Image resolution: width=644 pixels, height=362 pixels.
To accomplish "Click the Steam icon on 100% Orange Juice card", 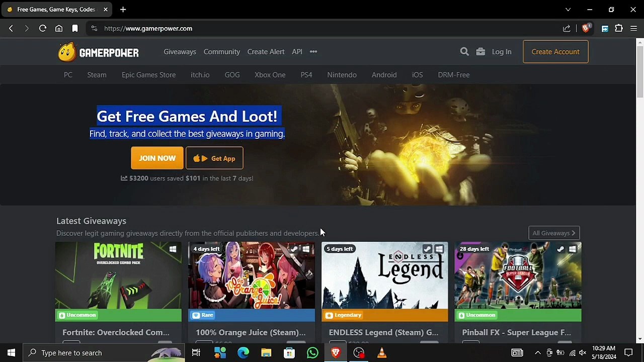I will point(294,249).
